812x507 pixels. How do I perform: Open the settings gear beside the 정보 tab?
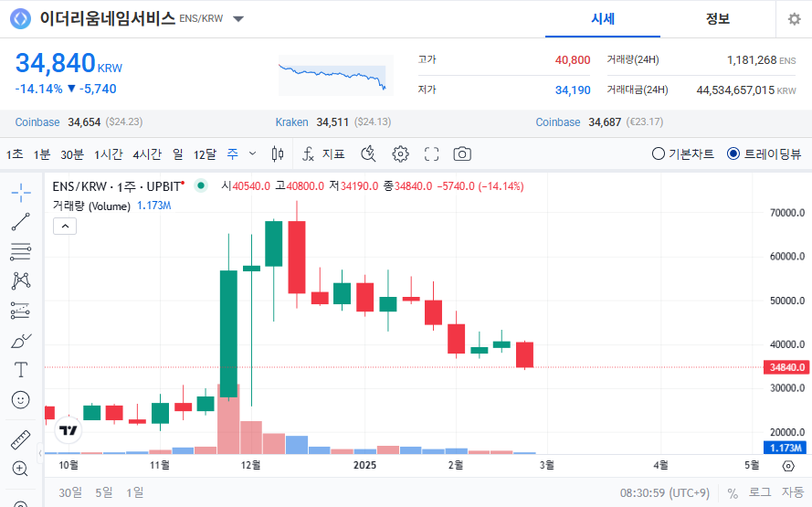[794, 19]
